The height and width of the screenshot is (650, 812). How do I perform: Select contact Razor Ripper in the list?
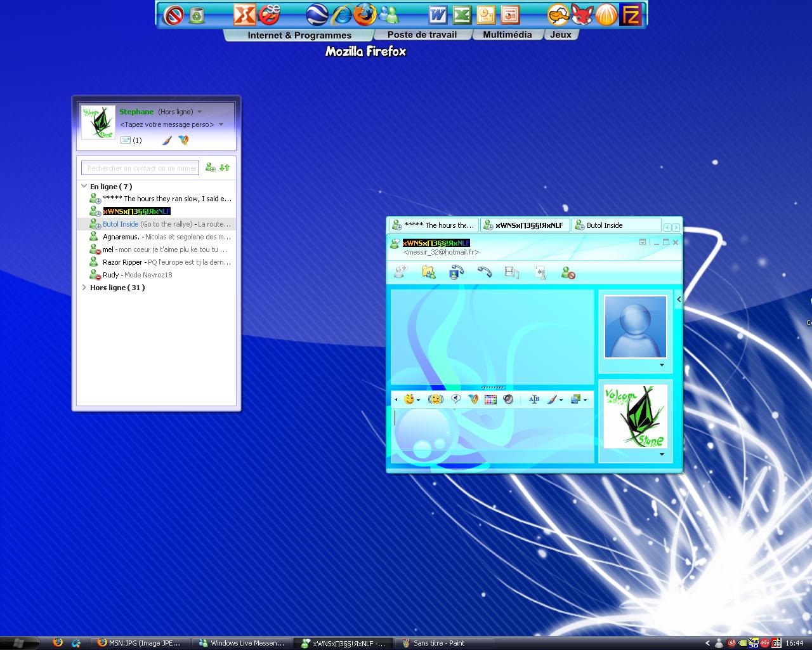122,262
